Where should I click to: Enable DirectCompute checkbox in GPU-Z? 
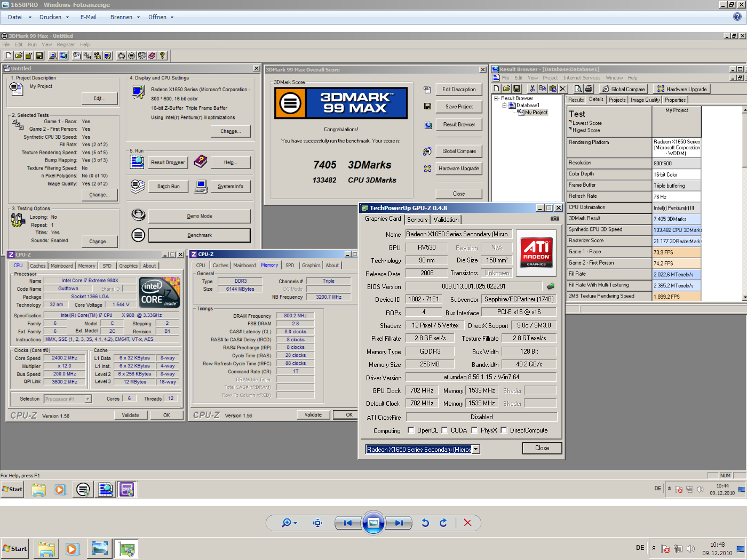(504, 430)
